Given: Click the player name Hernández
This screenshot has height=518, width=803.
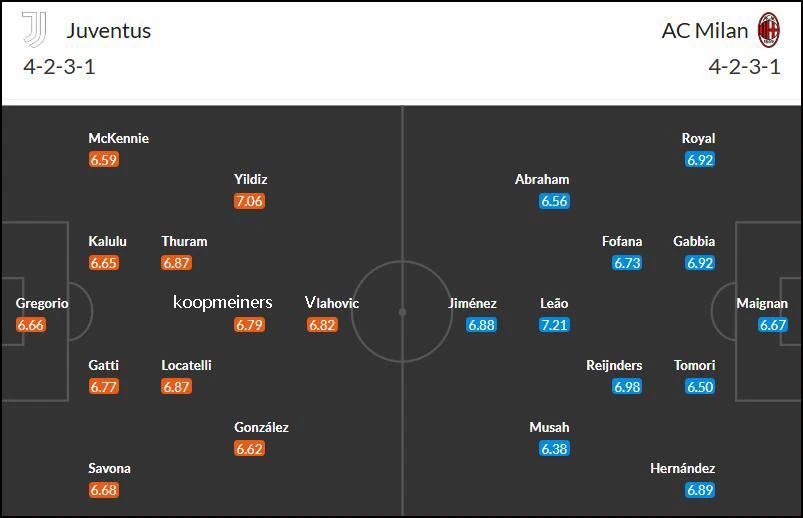Looking at the screenshot, I should coord(683,468).
